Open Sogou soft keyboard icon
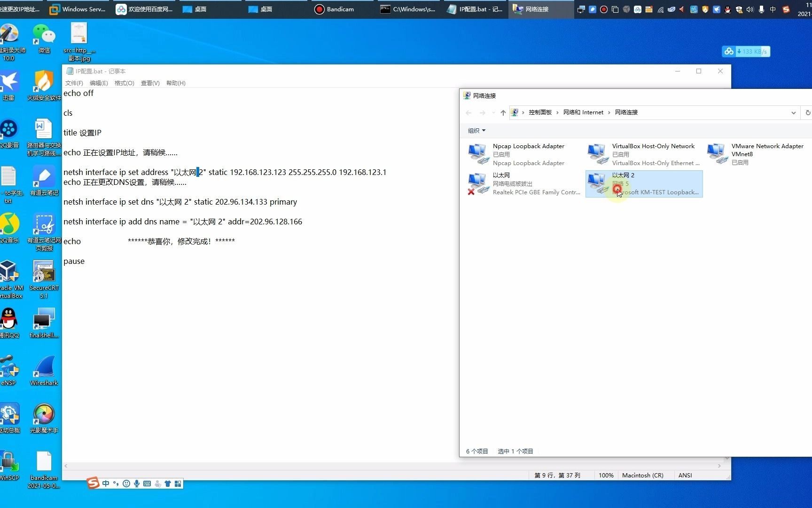The width and height of the screenshot is (812, 508). (x=147, y=484)
